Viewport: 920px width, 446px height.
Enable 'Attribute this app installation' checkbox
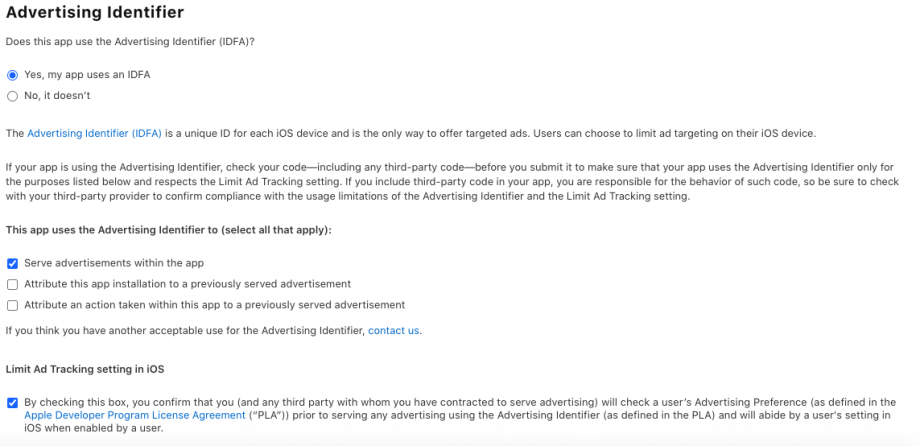coord(12,284)
